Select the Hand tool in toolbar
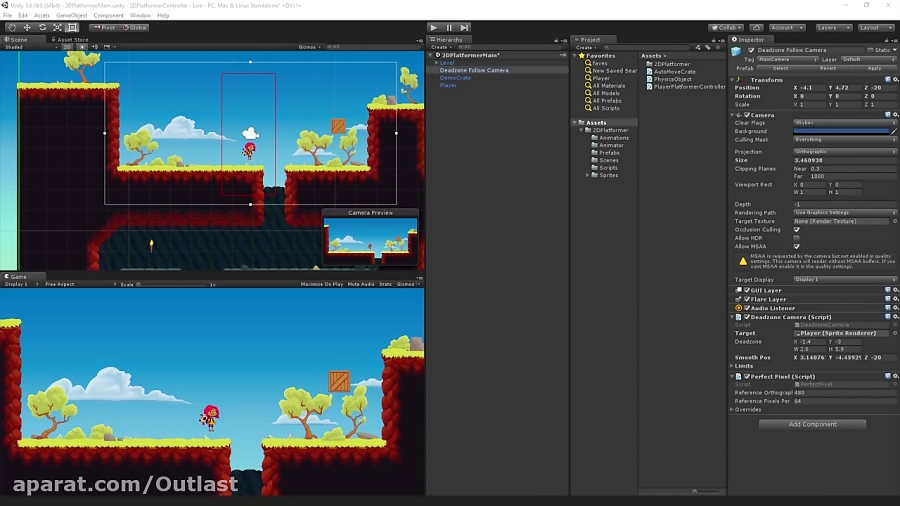The height and width of the screenshot is (506, 900). (11, 28)
